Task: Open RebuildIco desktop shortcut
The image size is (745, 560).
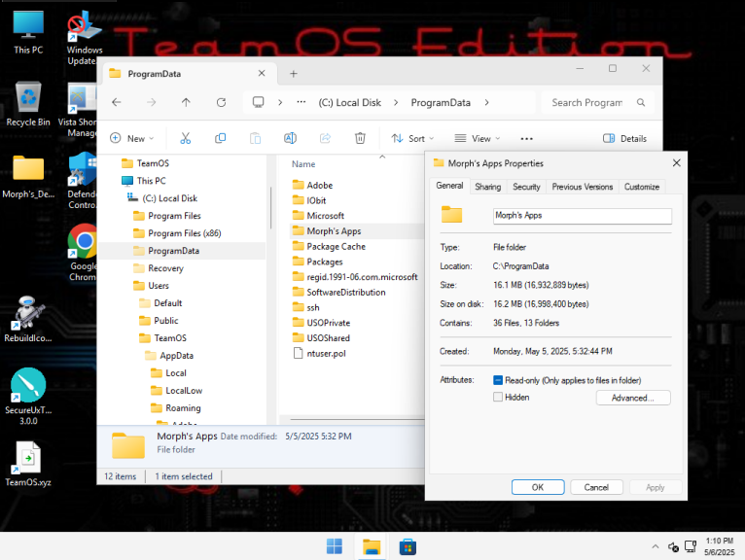Action: [x=28, y=318]
